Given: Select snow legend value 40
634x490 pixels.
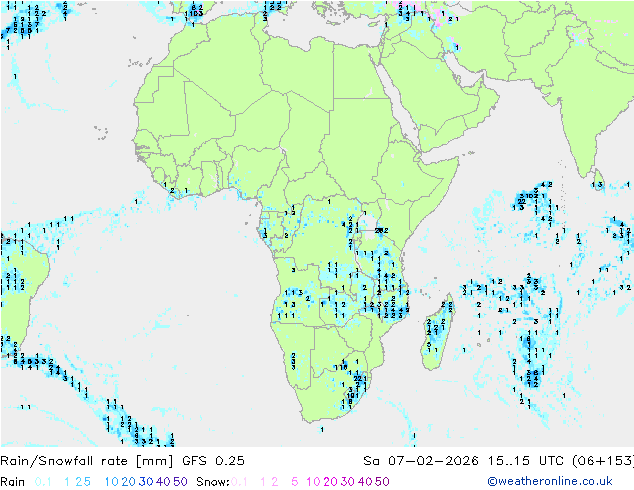Looking at the screenshot, I should (x=365, y=482).
